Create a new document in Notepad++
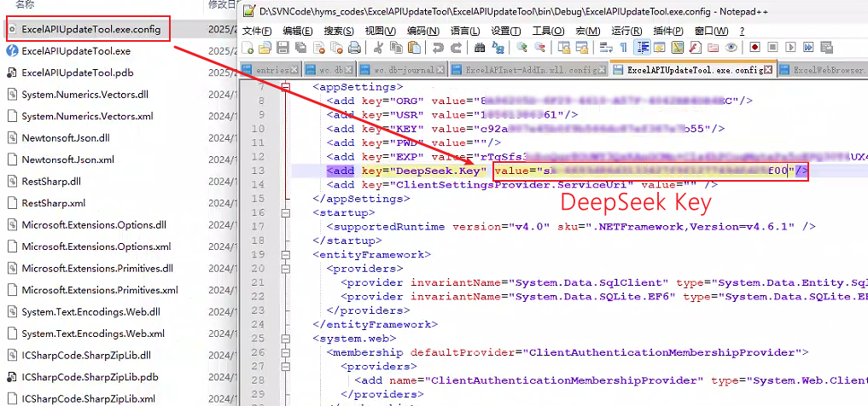This screenshot has height=406, width=868. tap(248, 48)
